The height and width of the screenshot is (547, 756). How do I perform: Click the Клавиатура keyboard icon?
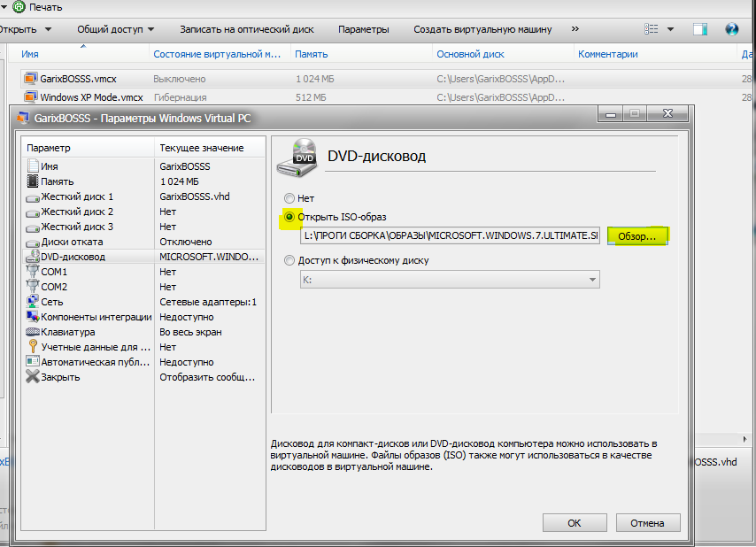[x=32, y=332]
